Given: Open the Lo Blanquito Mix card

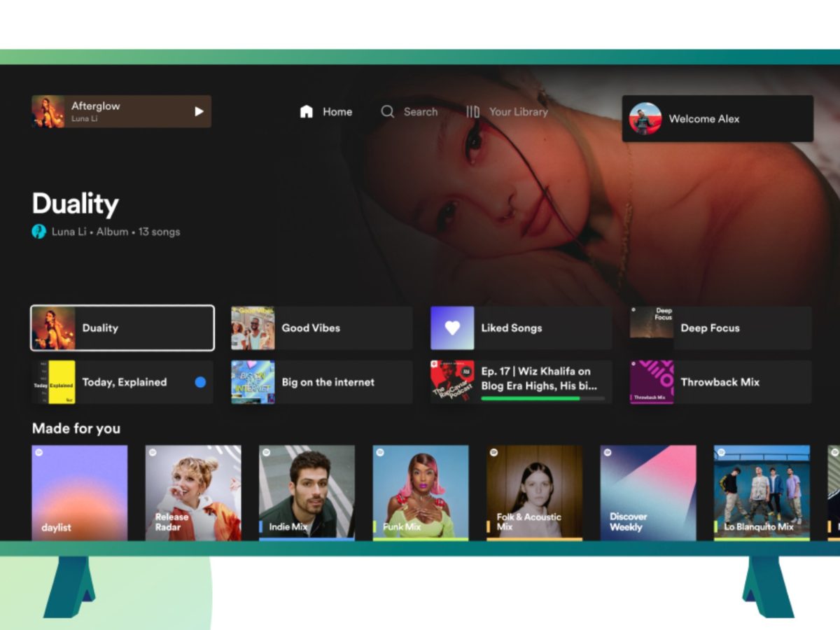Looking at the screenshot, I should coord(762,493).
